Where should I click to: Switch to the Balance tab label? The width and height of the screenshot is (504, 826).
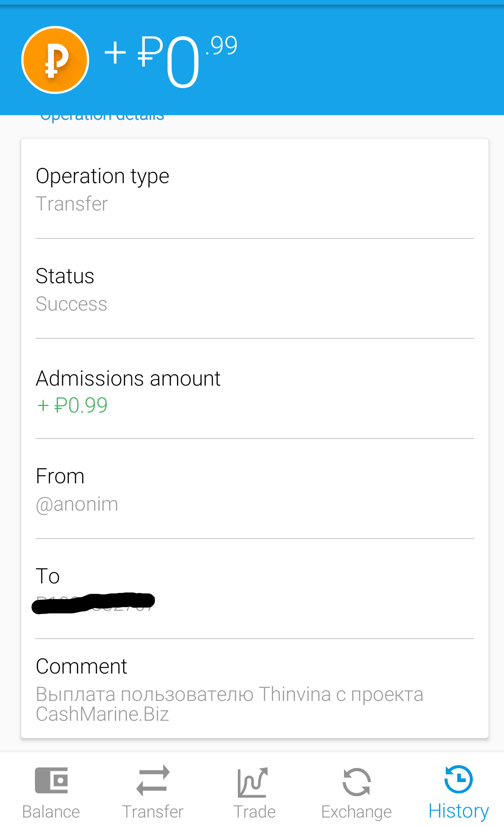click(51, 812)
